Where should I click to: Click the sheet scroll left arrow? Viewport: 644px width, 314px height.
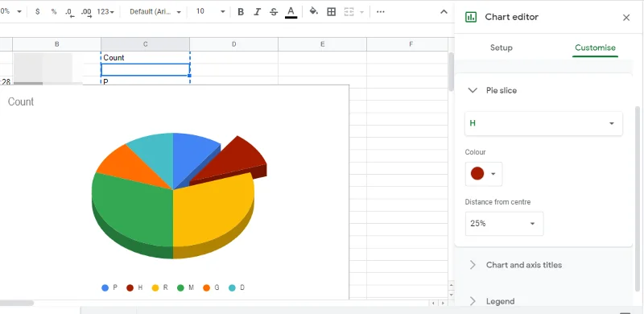click(434, 303)
